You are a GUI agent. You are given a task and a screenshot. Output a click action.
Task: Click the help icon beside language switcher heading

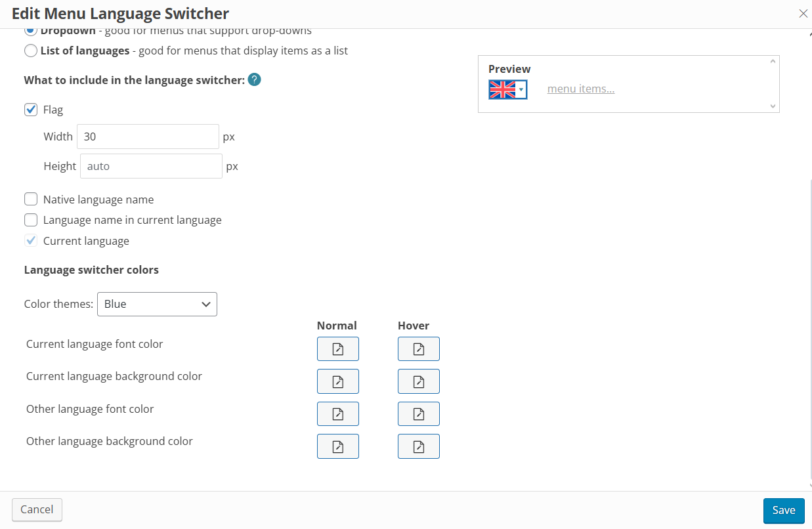coord(255,80)
